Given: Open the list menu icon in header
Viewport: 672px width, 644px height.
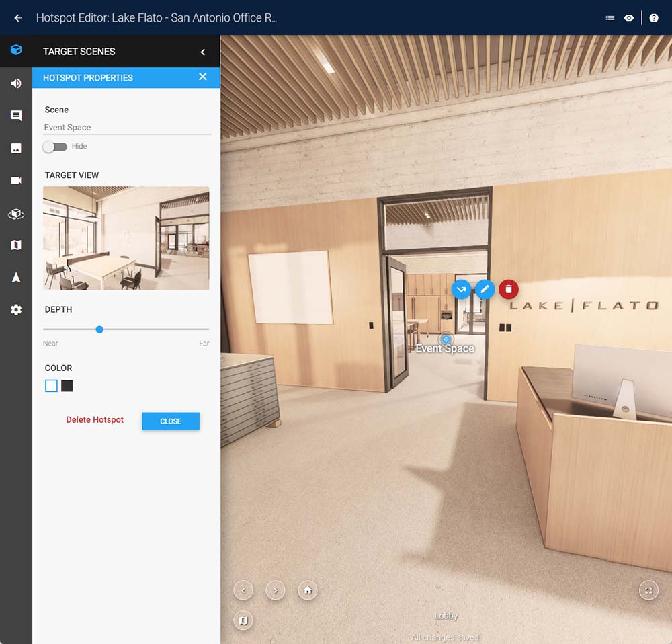Looking at the screenshot, I should 610,18.
